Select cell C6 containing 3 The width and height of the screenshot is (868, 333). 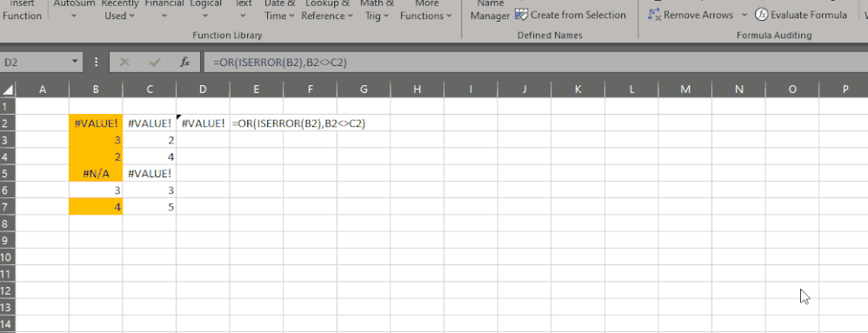pyautogui.click(x=150, y=190)
